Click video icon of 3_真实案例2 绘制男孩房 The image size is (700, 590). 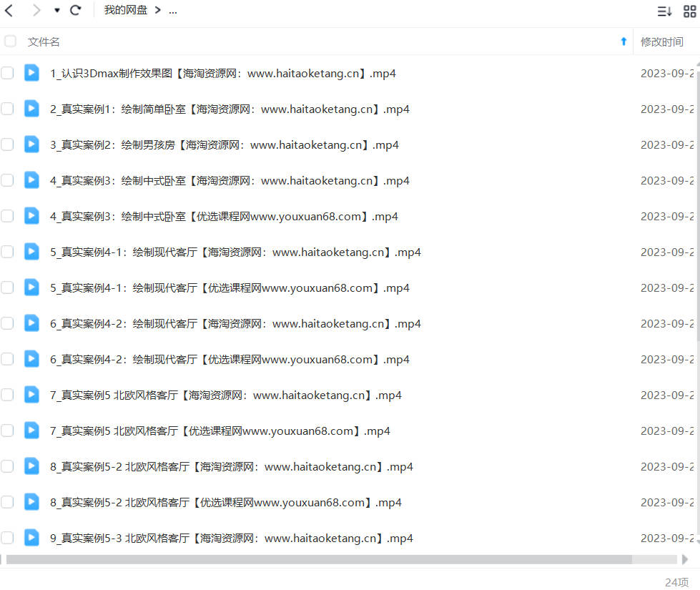31,144
